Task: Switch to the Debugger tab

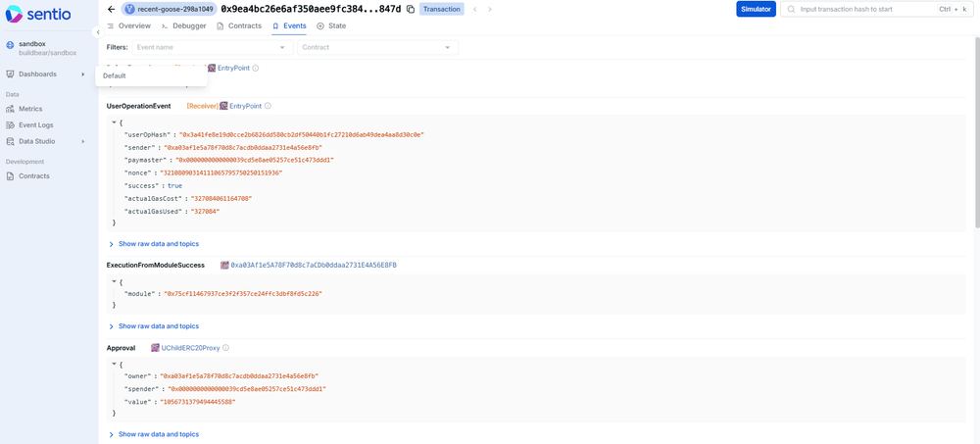Action: click(x=184, y=26)
